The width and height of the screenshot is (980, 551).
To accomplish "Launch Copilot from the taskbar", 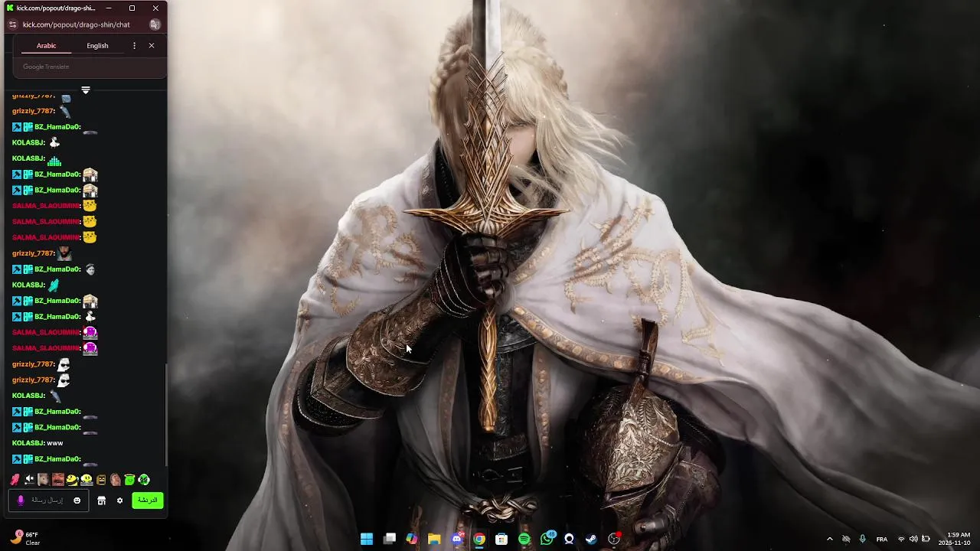I will (412, 539).
